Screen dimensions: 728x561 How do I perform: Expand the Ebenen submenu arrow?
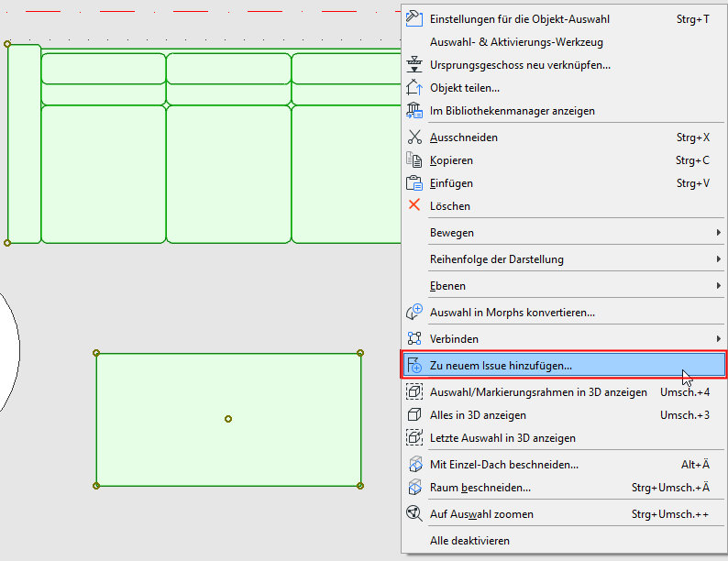click(x=719, y=286)
